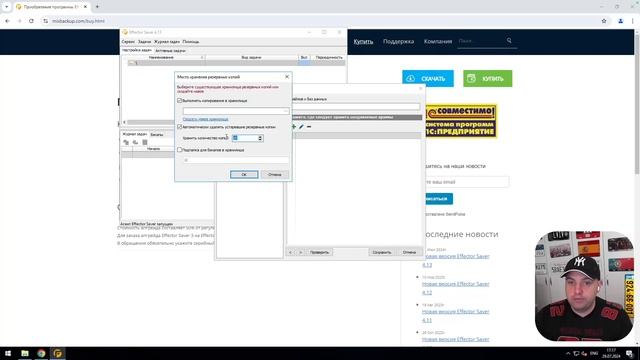Viewport: 640px width, 360px height.
Task: Click the Периодичность column header
Action: (x=329, y=58)
